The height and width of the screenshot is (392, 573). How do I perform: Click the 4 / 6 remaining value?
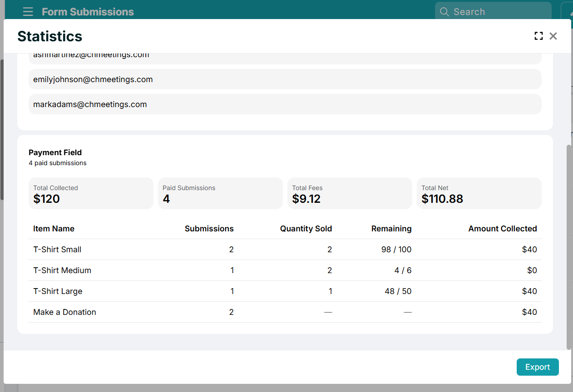(x=403, y=270)
